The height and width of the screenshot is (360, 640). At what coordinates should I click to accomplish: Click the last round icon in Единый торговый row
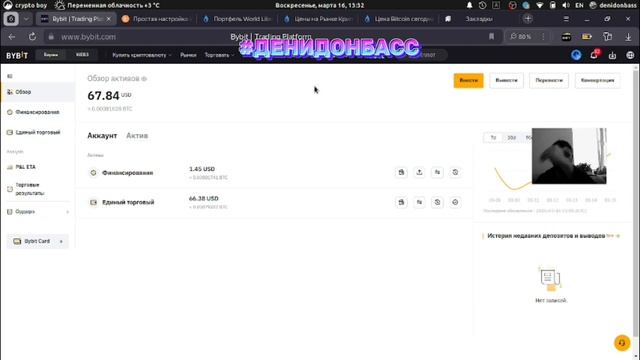pos(455,202)
